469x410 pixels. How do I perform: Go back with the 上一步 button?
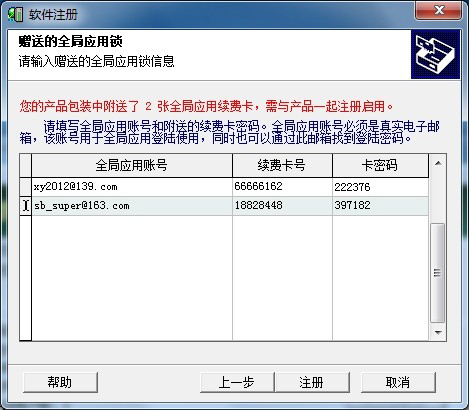point(237,382)
